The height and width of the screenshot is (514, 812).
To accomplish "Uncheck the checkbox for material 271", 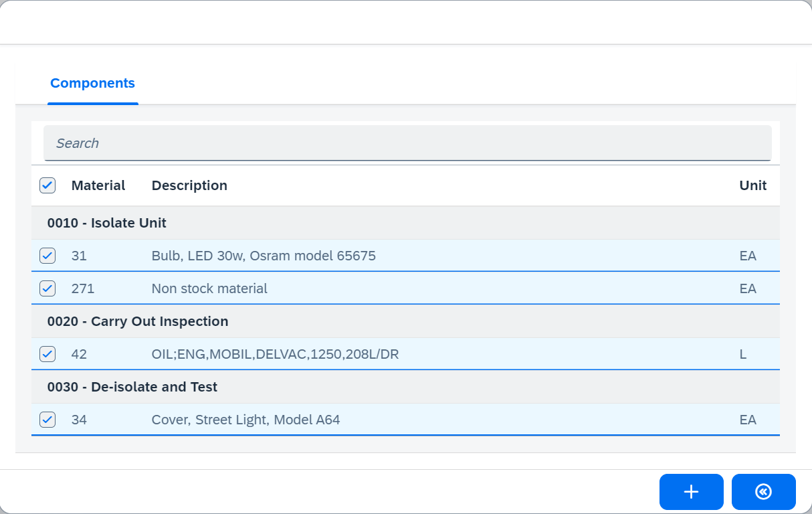I will point(47,288).
